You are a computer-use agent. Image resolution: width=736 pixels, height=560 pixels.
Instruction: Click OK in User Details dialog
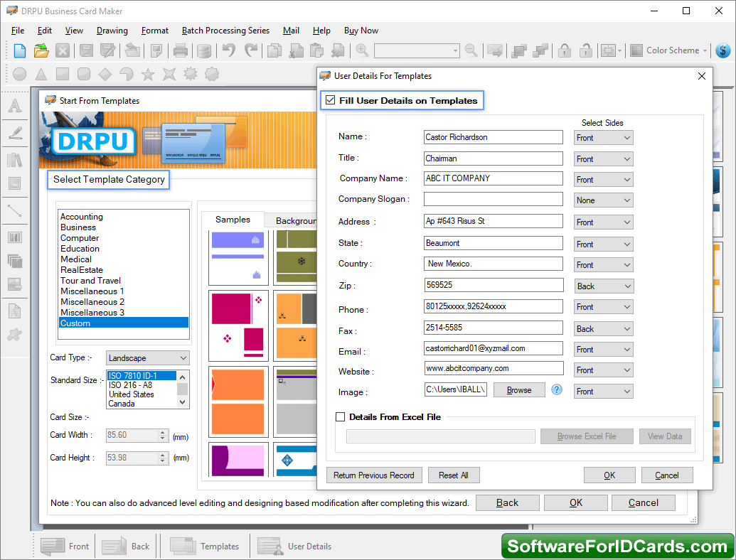[x=609, y=475]
